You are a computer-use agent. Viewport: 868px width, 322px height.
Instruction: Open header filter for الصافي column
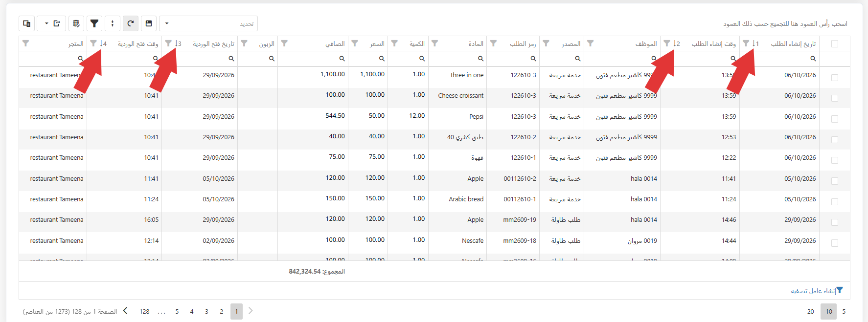[x=284, y=43]
